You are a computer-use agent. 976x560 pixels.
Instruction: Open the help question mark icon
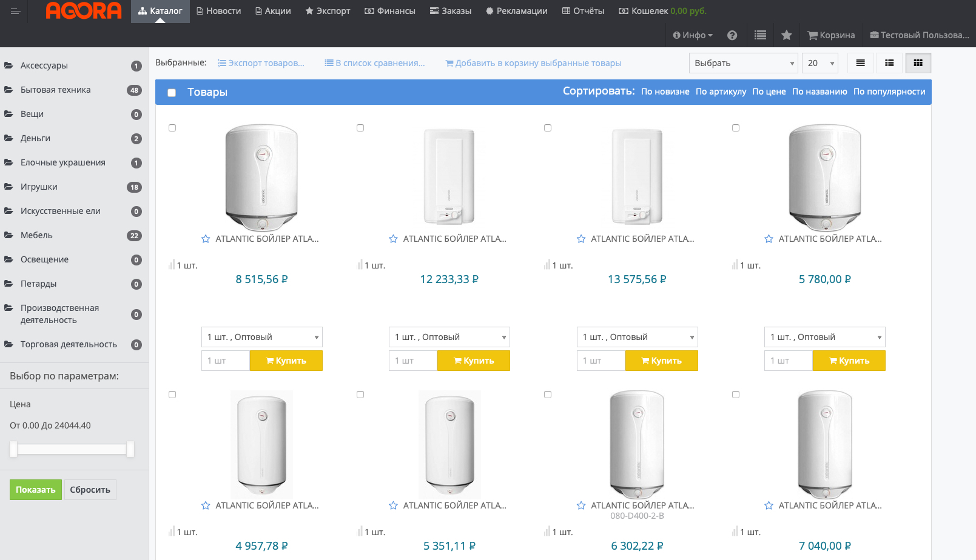(x=732, y=35)
